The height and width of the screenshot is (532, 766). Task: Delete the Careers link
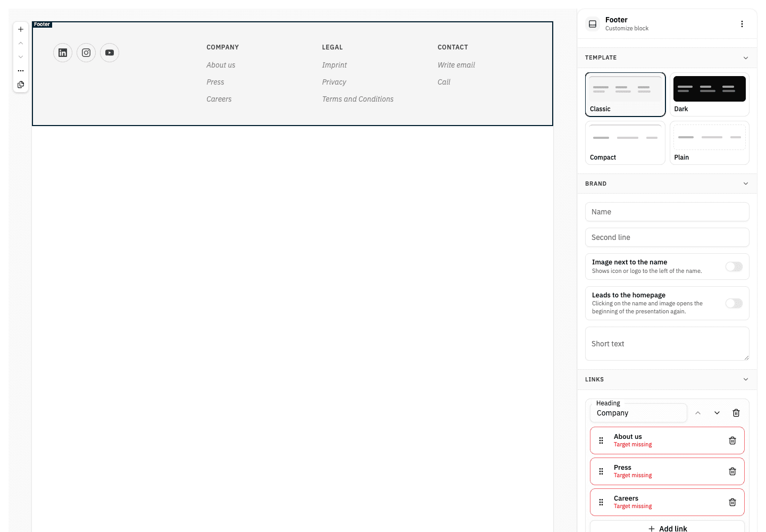pos(732,502)
